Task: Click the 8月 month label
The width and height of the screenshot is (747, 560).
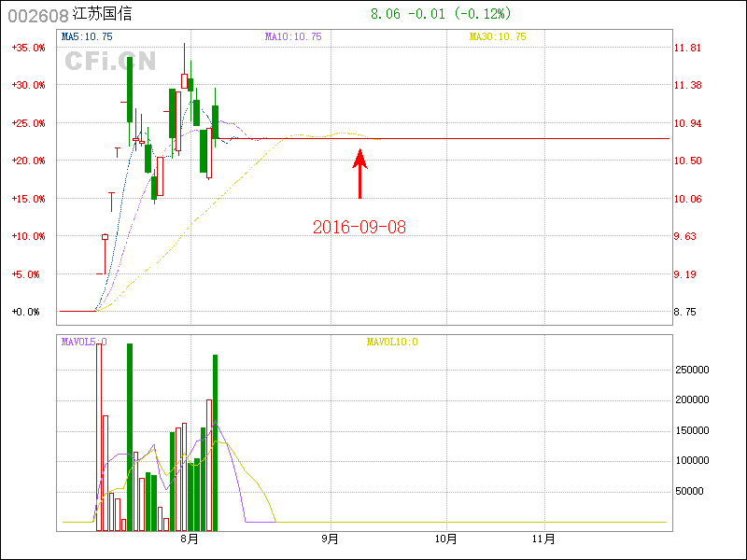Action: point(190,539)
